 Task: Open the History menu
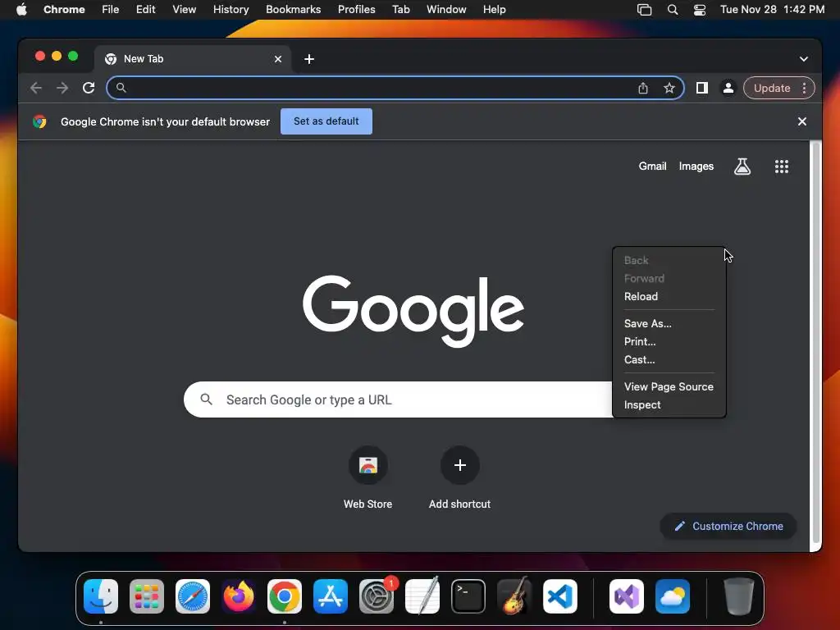pyautogui.click(x=231, y=10)
